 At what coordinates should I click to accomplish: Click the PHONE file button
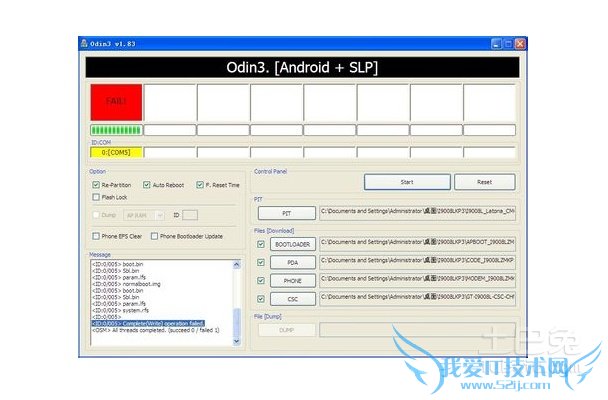293,281
